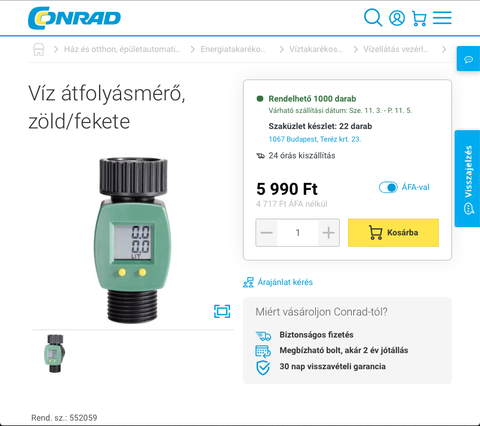Increase quantity with plus button

[x=329, y=233]
